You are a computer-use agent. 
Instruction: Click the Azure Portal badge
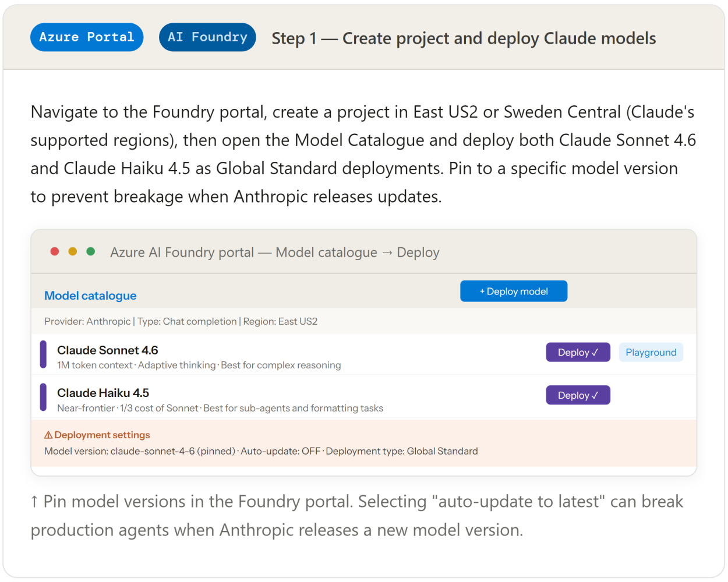point(87,37)
